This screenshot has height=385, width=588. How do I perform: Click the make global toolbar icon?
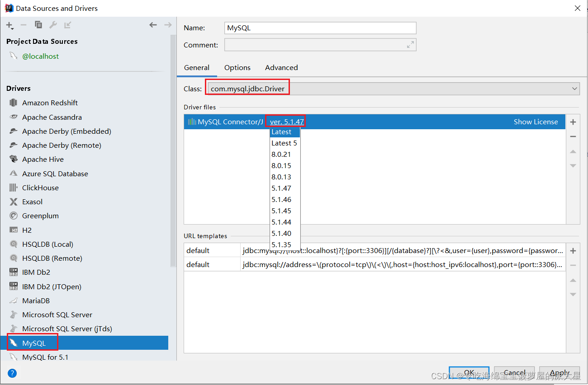click(67, 25)
